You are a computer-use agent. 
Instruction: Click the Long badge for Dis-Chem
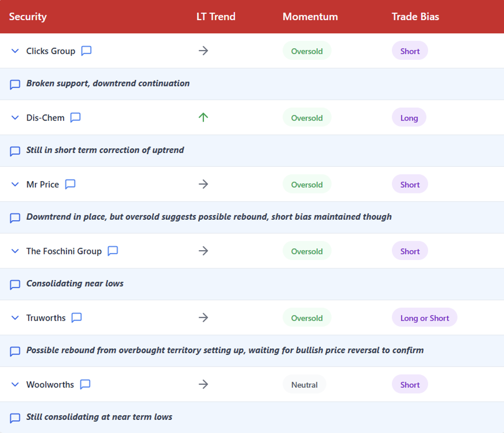point(409,118)
